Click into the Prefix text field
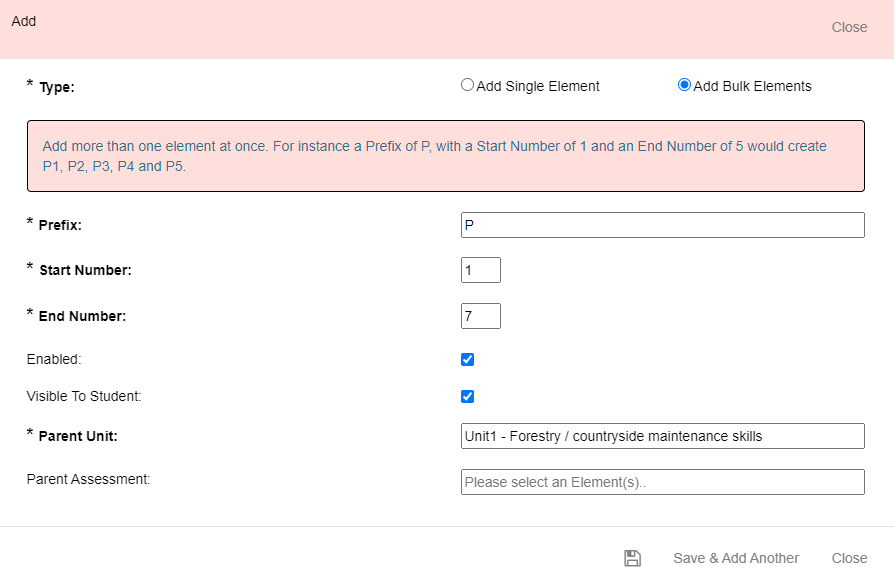The height and width of the screenshot is (586, 894). point(663,225)
